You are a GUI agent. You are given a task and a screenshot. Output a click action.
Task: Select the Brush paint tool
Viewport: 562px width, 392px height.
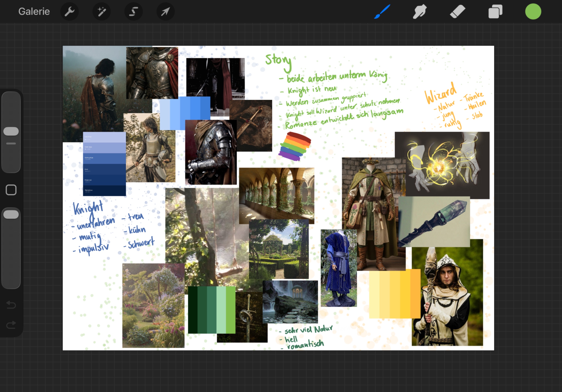(382, 12)
